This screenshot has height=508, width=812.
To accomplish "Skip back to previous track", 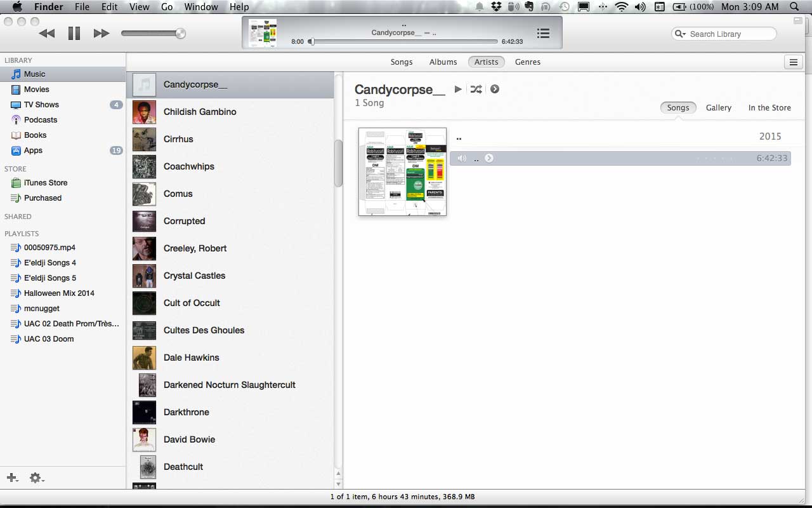I will coord(46,34).
